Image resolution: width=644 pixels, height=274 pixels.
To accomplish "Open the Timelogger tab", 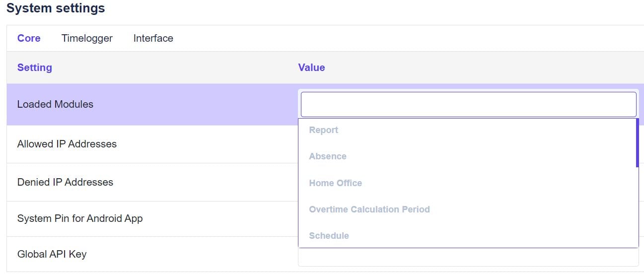I will pos(87,38).
